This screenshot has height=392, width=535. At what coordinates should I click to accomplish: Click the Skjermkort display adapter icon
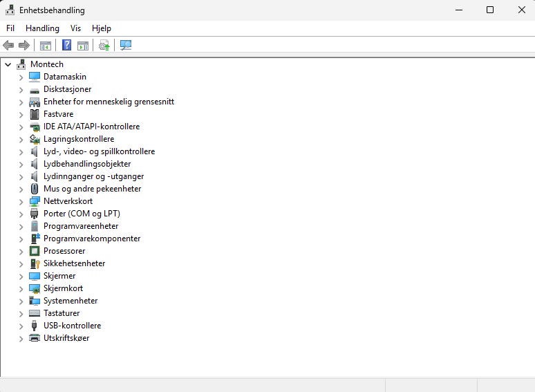pos(35,288)
